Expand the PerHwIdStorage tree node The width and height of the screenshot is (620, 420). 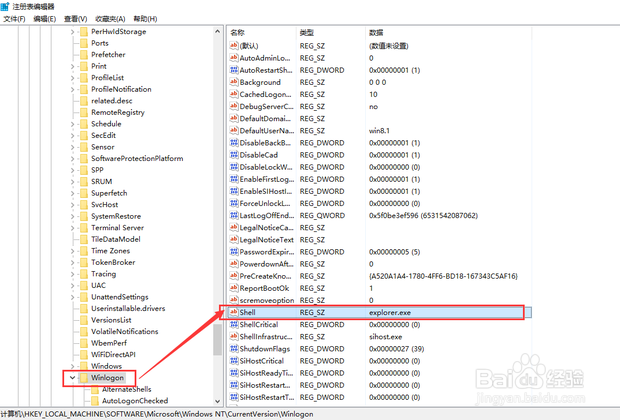[72, 32]
